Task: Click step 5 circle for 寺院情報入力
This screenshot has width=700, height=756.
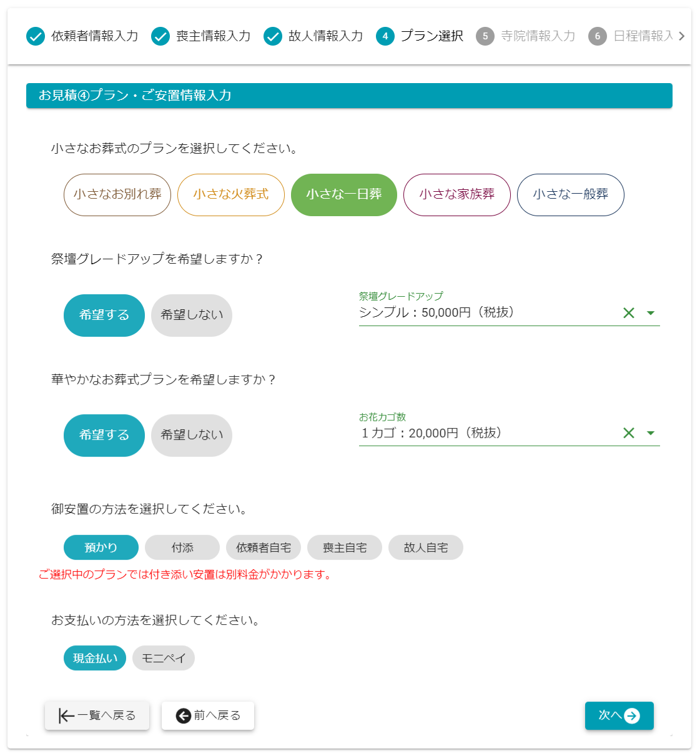Action: (x=485, y=36)
